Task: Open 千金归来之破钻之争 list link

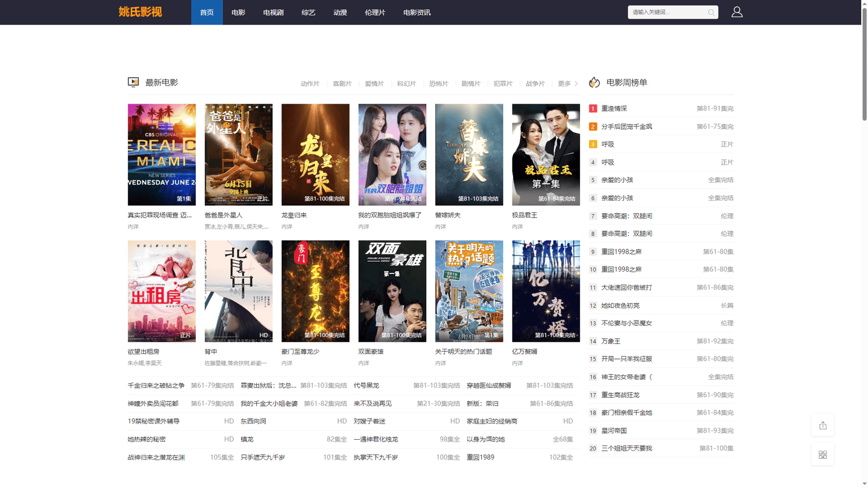Action: tap(156, 386)
